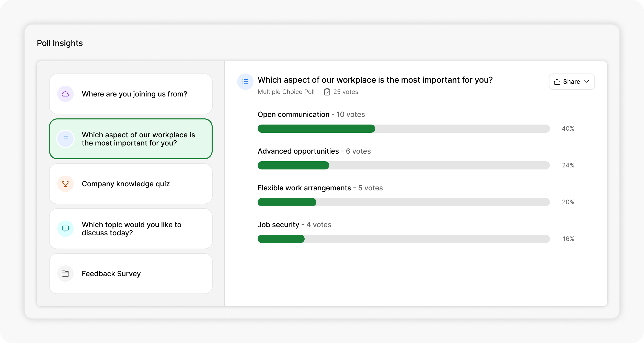Open the 'Which topic would you like to discuss today?' poll
The height and width of the screenshot is (343, 644).
click(x=131, y=229)
